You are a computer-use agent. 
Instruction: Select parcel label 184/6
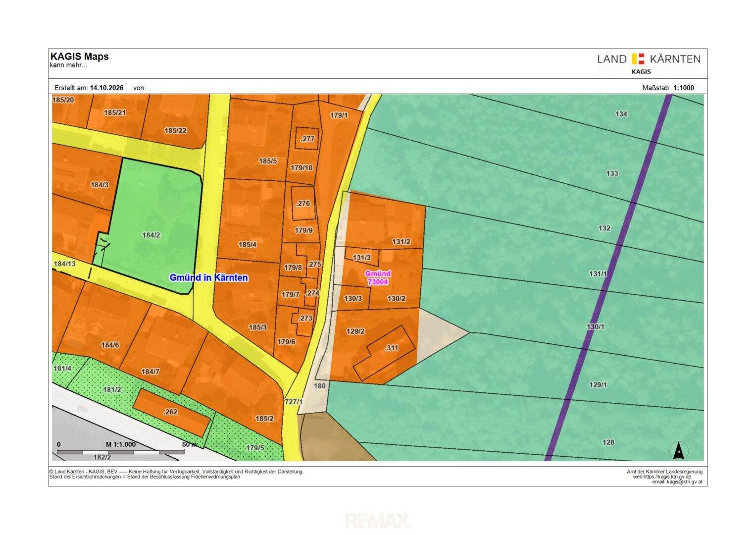click(110, 345)
